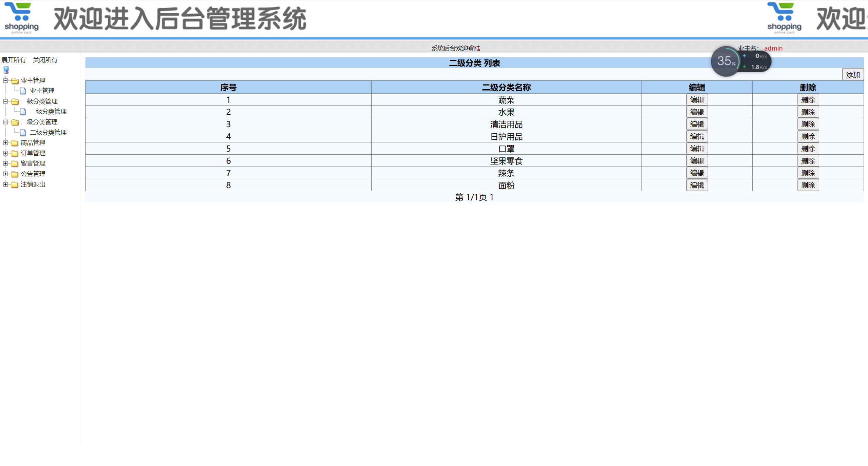Click the folder icon beside 订单管理
868x466 pixels.
(14, 153)
